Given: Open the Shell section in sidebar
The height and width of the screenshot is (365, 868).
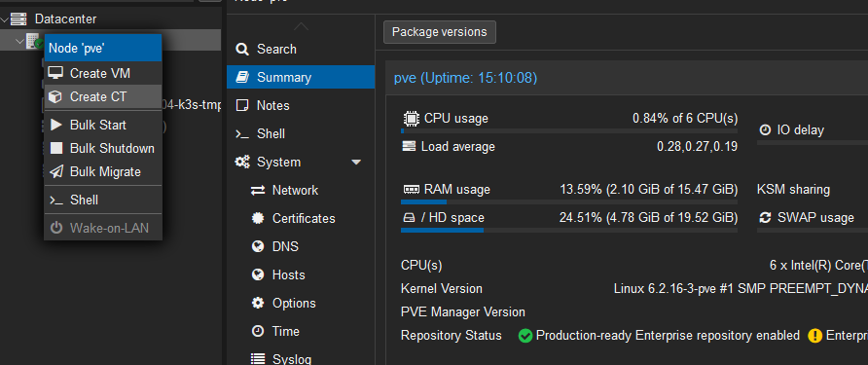Looking at the screenshot, I should (x=301, y=134).
